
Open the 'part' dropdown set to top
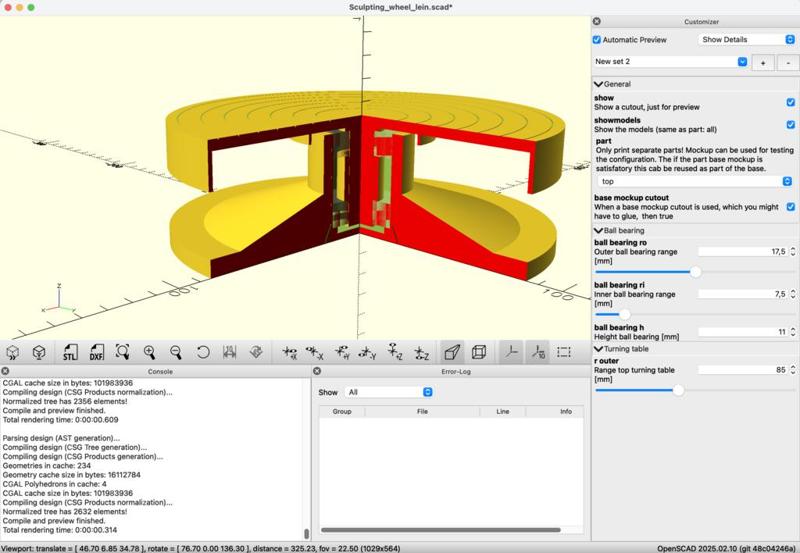695,181
